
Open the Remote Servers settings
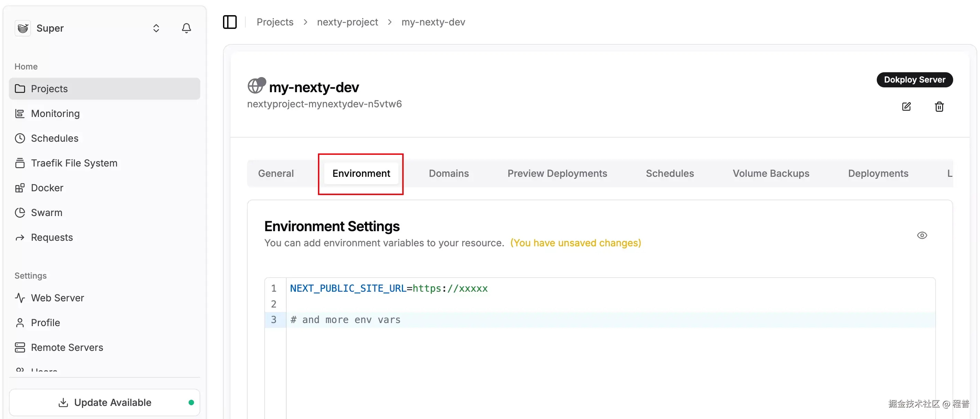(67, 347)
